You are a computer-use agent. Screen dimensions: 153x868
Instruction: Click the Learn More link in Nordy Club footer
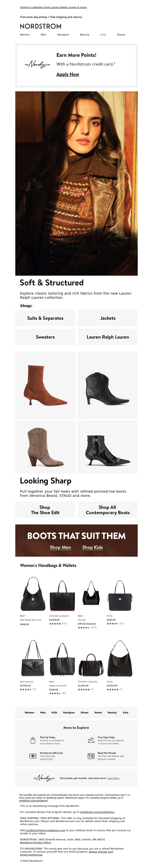113,778
